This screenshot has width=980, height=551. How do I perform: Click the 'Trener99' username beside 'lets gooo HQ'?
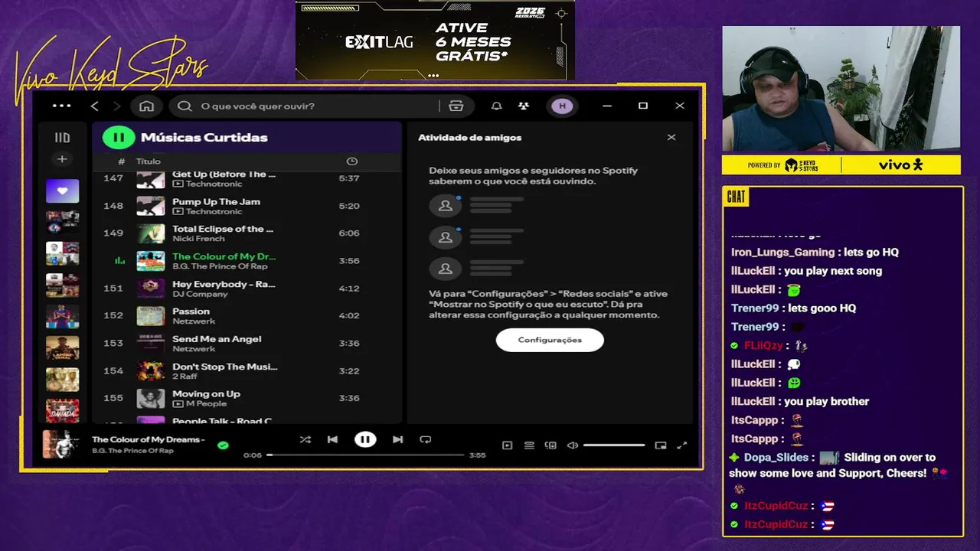point(755,308)
